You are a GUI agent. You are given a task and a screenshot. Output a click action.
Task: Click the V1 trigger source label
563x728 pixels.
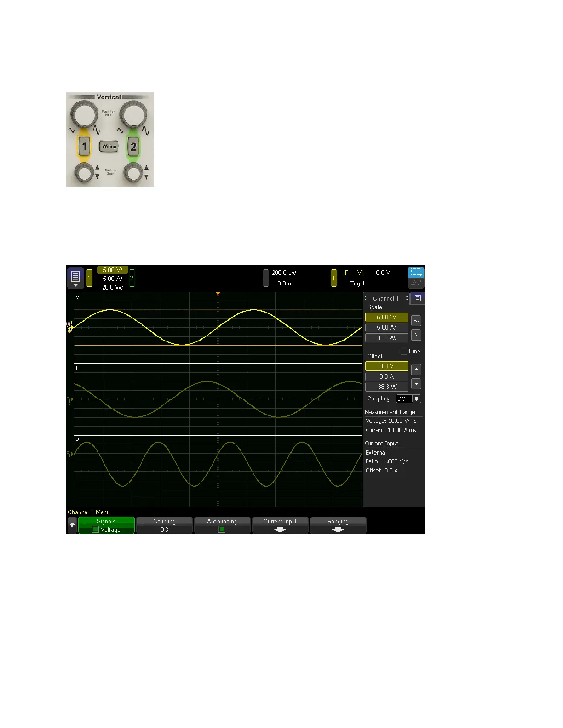pyautogui.click(x=361, y=273)
